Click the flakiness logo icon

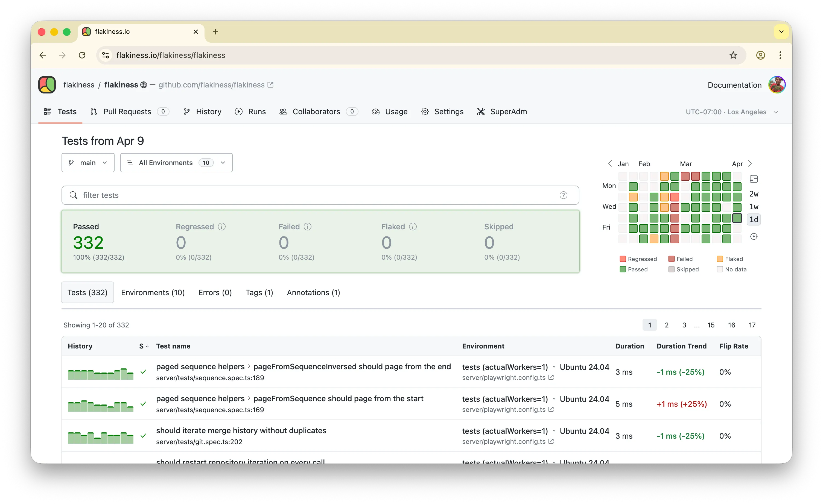coord(47,85)
